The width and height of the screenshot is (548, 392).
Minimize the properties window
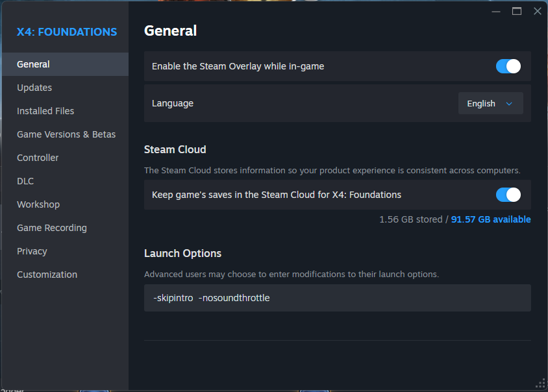(496, 12)
